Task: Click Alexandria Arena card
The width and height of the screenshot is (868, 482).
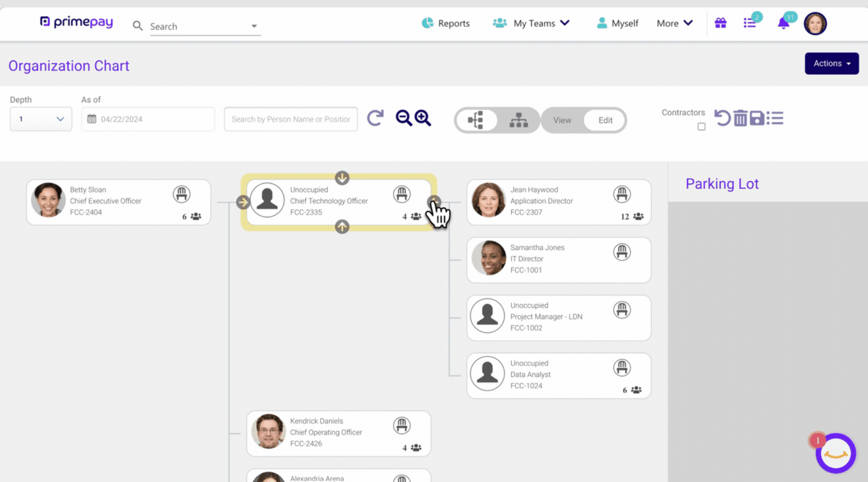Action: [338, 476]
